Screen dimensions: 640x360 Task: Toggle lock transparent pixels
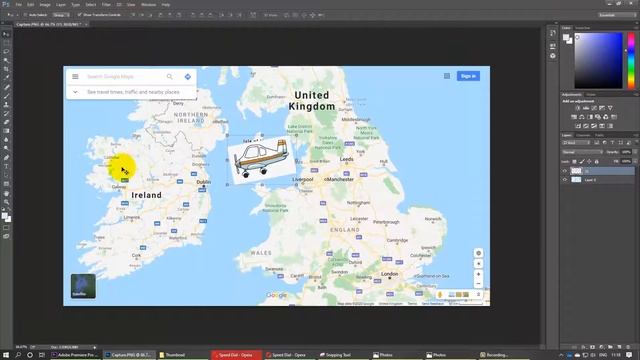tap(574, 162)
